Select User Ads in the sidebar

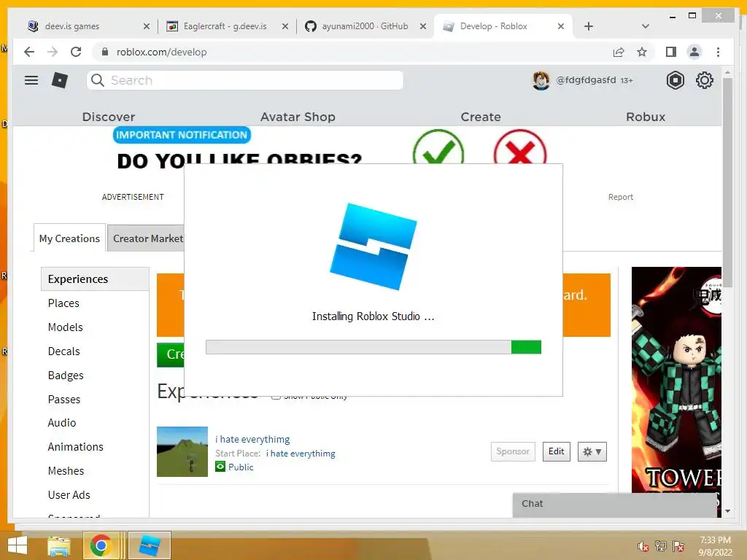coord(69,495)
